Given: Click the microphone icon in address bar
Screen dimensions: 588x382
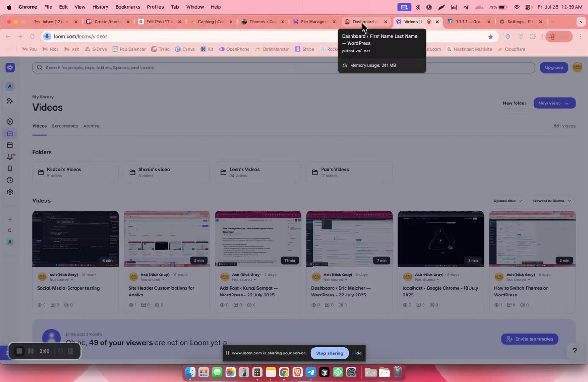Looking at the screenshot, I should (x=47, y=36).
